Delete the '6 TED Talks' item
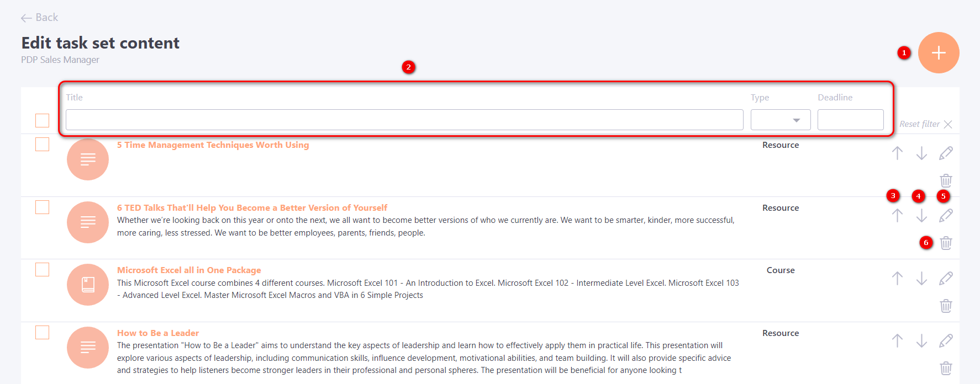 point(946,243)
